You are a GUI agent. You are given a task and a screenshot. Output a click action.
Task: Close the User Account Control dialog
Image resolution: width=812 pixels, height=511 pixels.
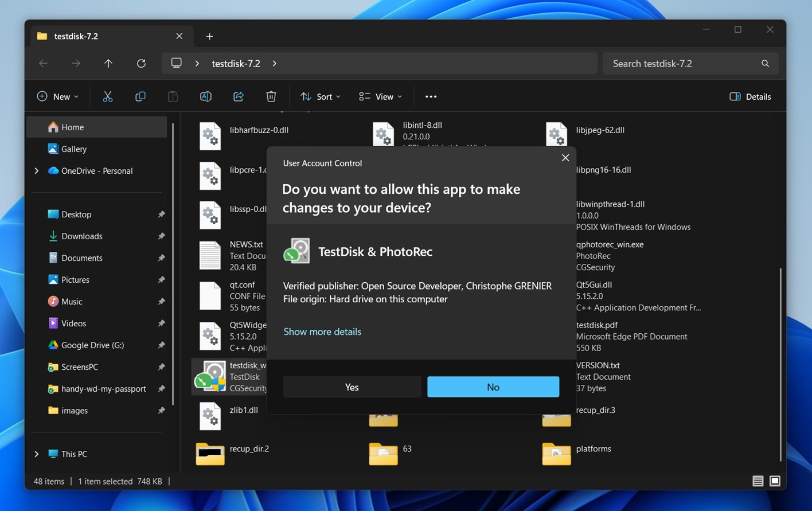click(565, 158)
